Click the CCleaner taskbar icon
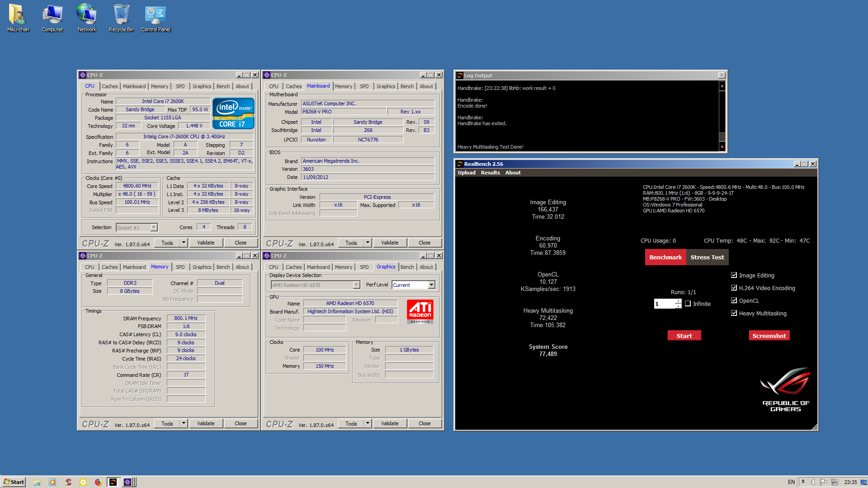Screen dimensions: 868x488 (x=68, y=482)
